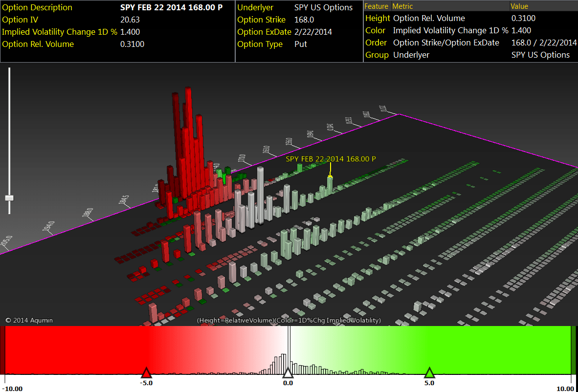578x392 pixels.
Task: Click the yellow SPY FEB 22 2014 chart label
Action: [x=331, y=159]
